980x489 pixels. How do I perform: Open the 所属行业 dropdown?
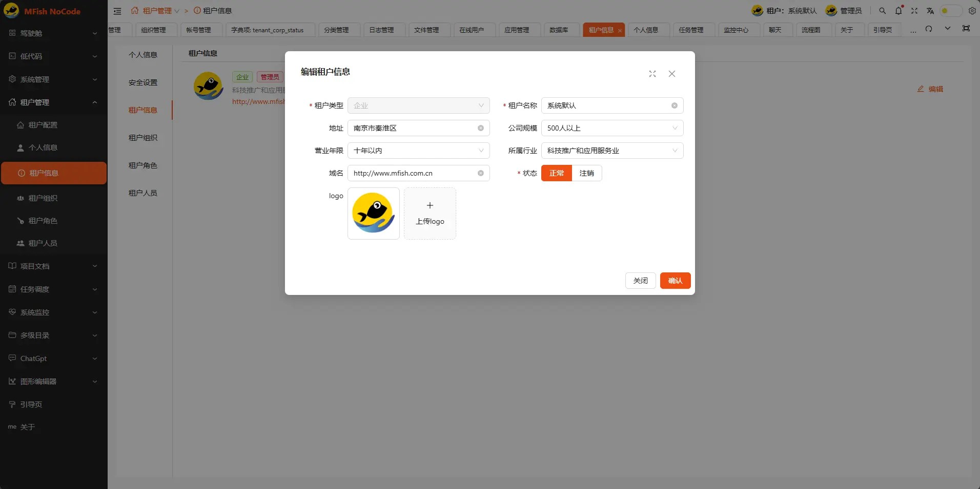point(612,151)
